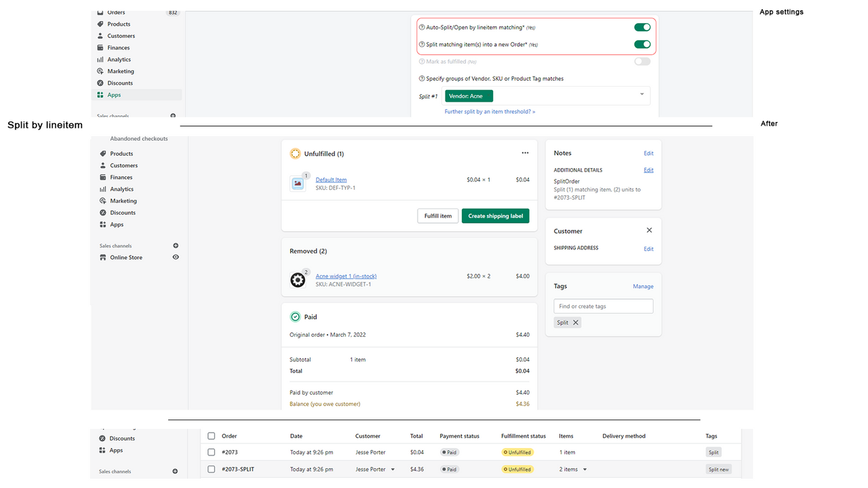Open Jesse Porter dropdown in #2073-SPLIT row
Viewport: 868px width, 488px height.
pos(393,469)
